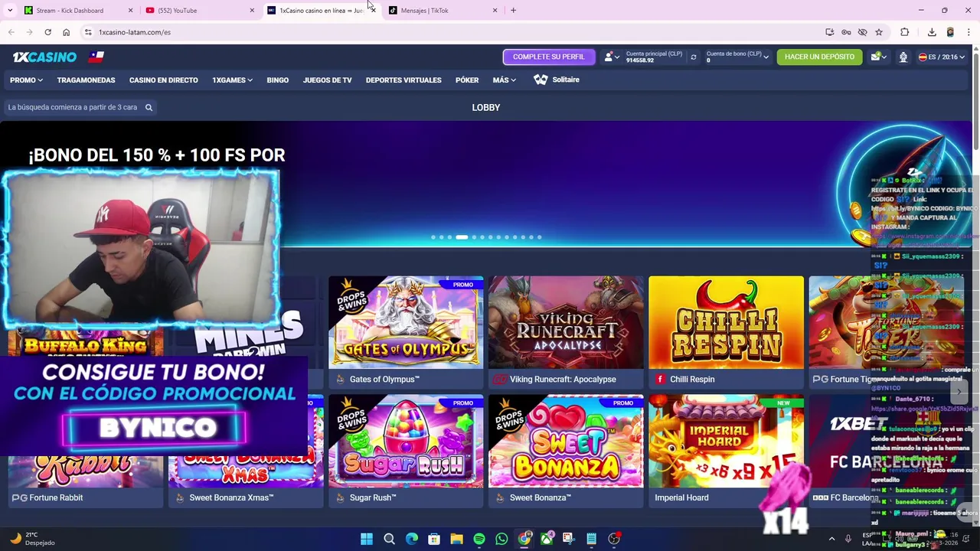Click the browser home button
This screenshot has height=551, width=980.
coord(66,32)
